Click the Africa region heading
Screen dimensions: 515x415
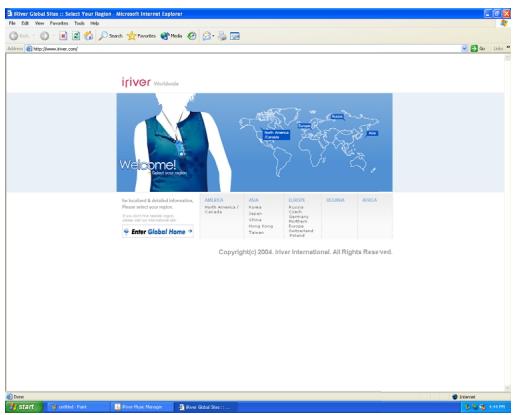pos(369,200)
